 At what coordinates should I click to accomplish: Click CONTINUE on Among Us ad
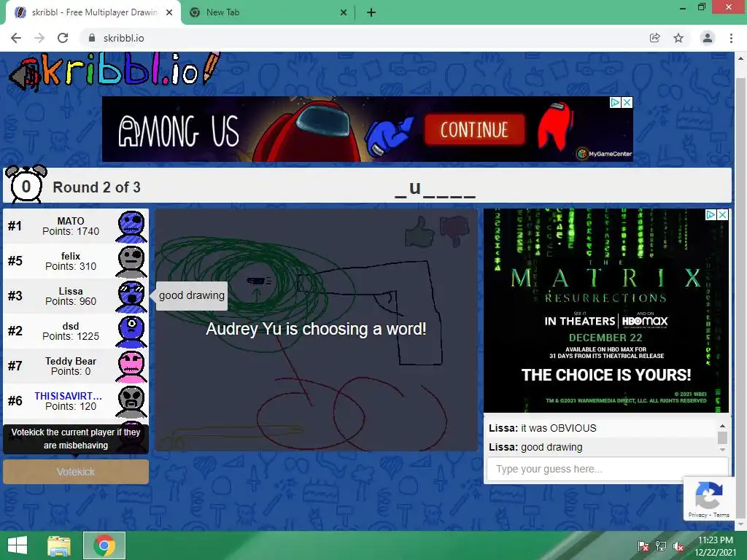[474, 130]
